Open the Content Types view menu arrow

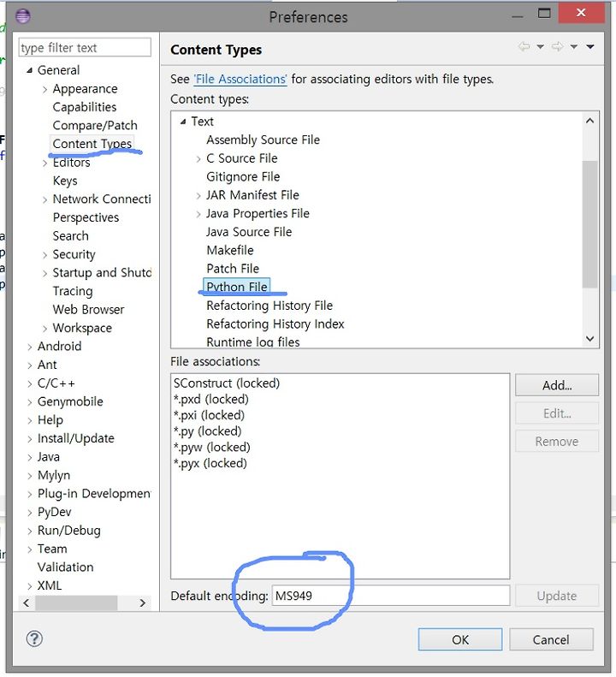(x=590, y=46)
